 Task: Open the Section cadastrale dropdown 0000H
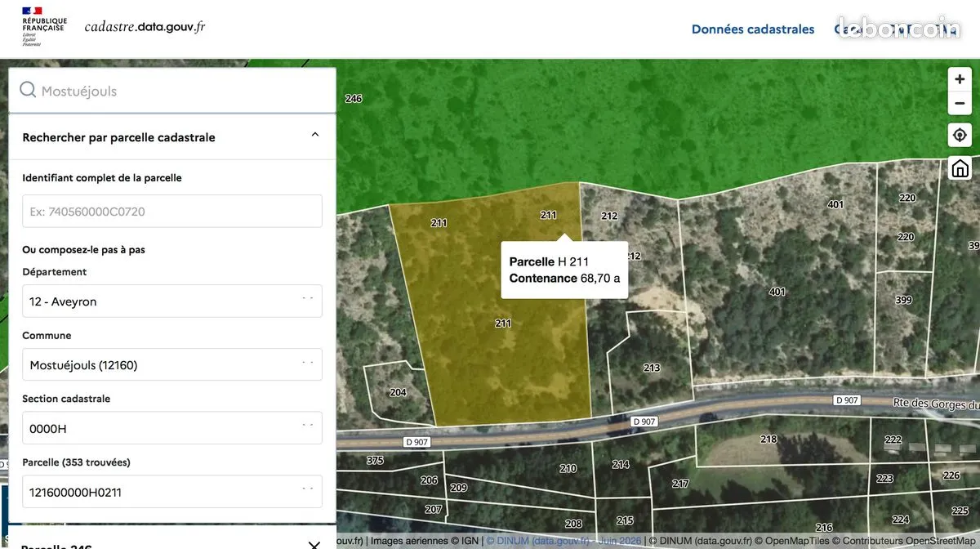172,428
